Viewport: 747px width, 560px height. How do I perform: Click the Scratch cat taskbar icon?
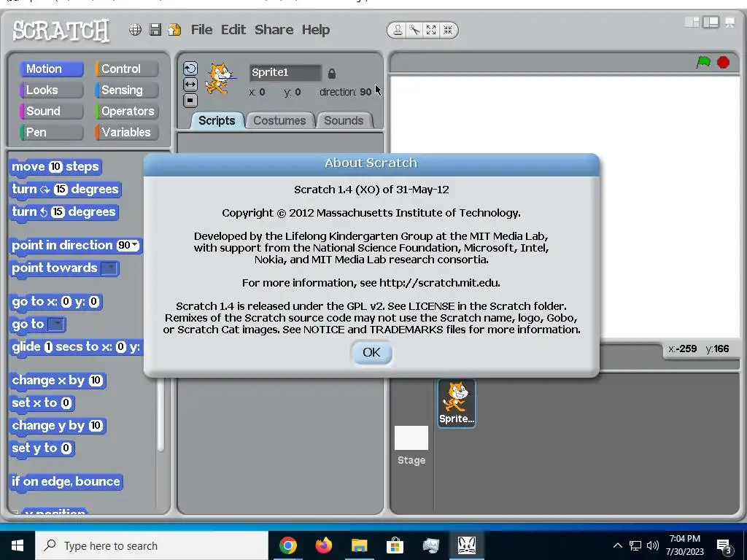pos(467,545)
